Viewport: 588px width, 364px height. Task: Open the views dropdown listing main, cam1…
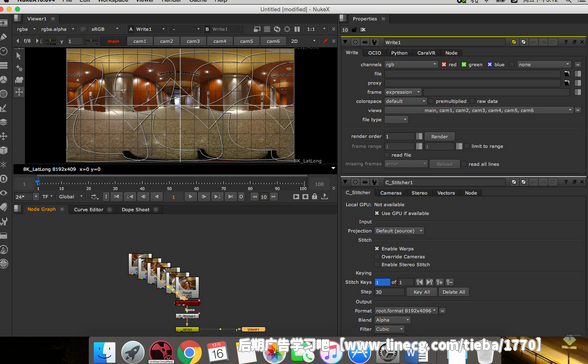tap(479, 110)
